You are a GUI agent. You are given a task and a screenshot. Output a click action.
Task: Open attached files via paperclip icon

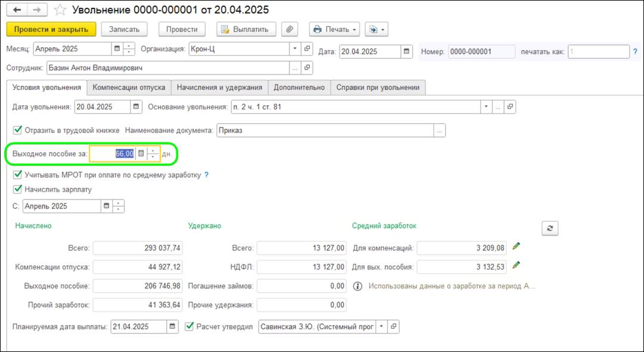(290, 29)
